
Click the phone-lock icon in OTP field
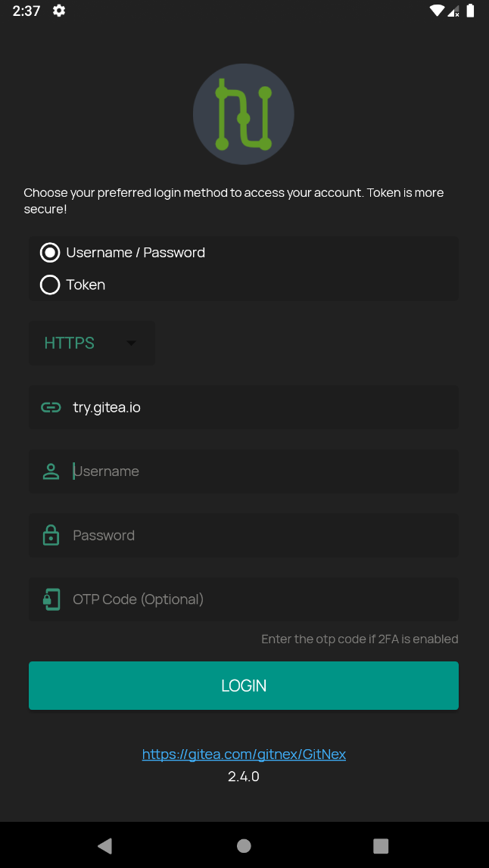click(x=51, y=600)
